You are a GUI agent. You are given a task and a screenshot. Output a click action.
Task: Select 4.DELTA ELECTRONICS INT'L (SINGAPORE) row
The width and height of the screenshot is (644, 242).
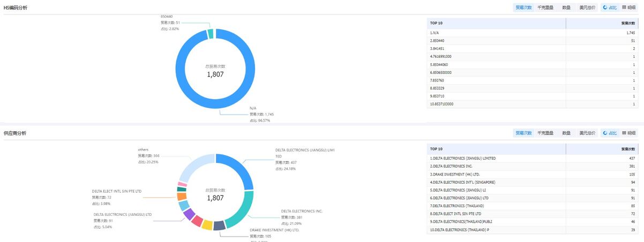(x=532, y=182)
